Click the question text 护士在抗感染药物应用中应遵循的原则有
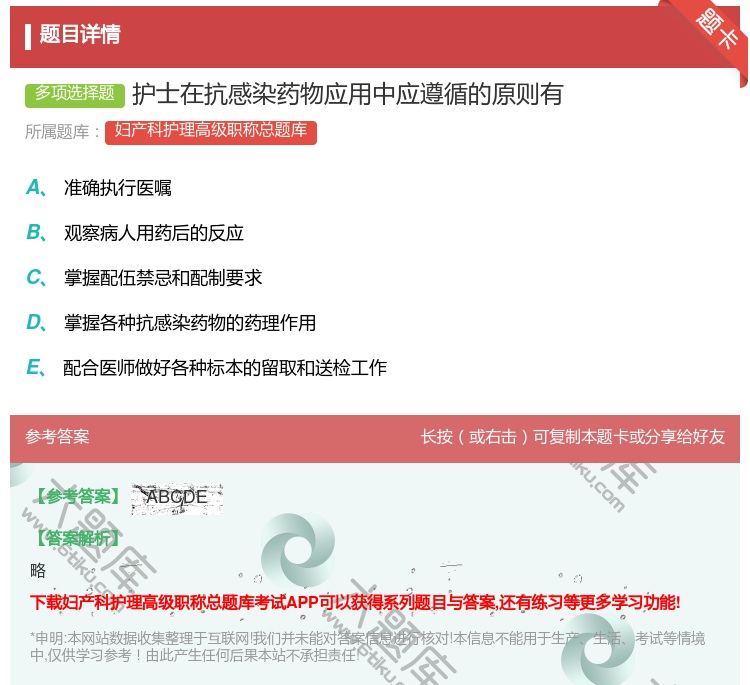This screenshot has height=685, width=750. (x=347, y=94)
